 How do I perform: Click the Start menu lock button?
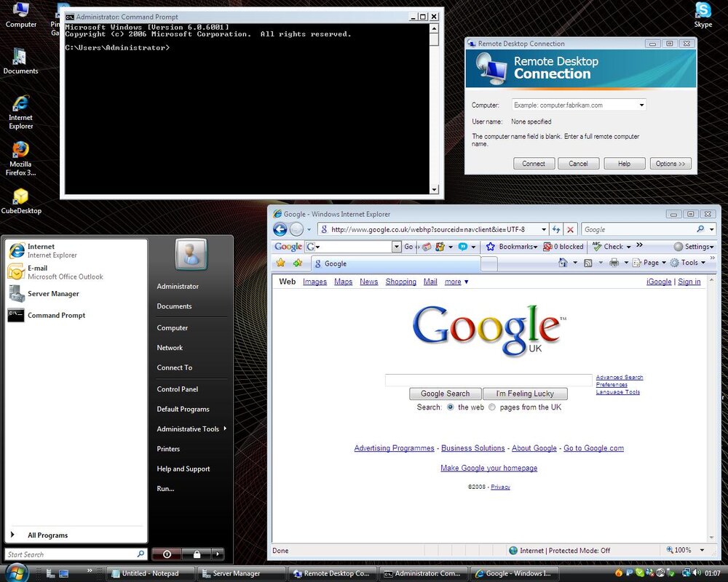click(197, 554)
